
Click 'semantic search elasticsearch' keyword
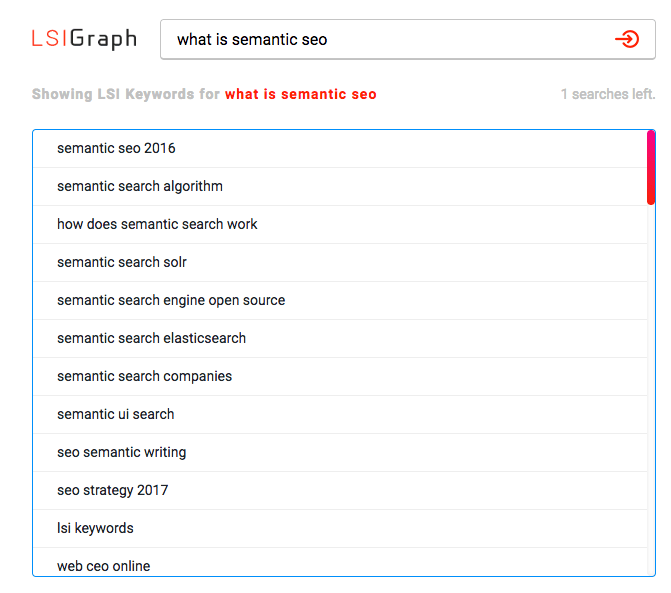tap(151, 338)
